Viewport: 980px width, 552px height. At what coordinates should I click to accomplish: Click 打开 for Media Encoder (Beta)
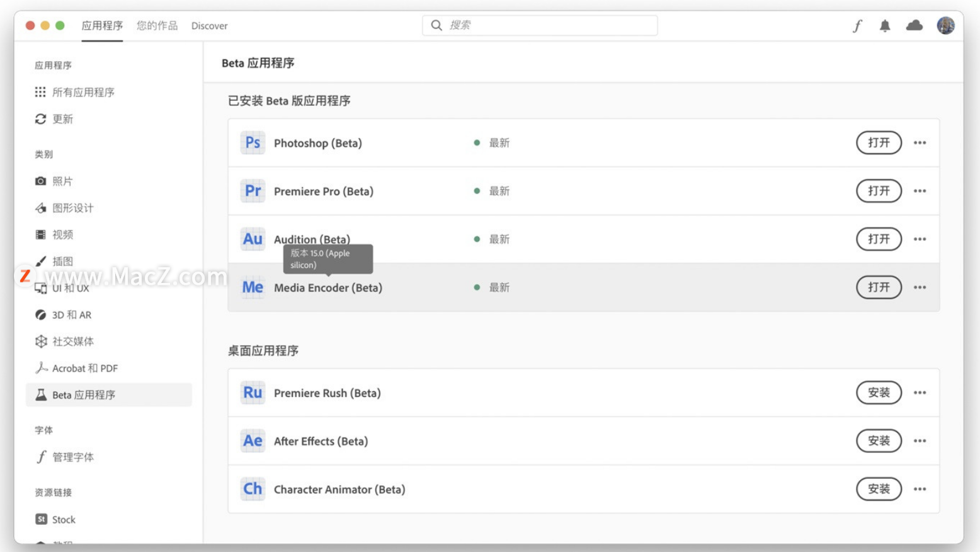879,287
